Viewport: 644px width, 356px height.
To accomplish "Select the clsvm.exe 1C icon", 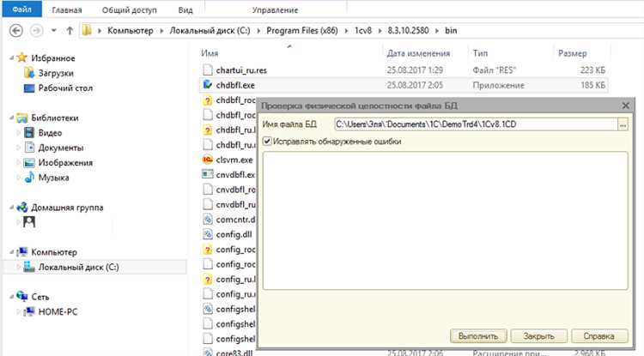I will tap(208, 160).
